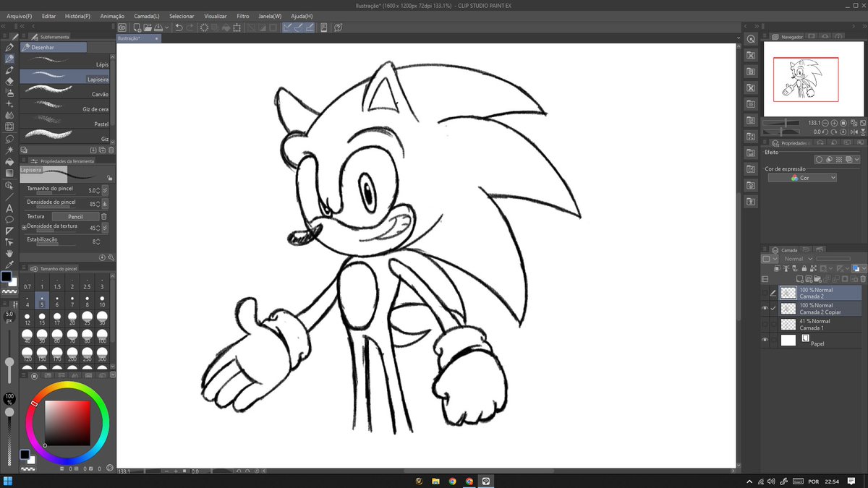Expand Densidade da textura plus expander
Image resolution: width=868 pixels, height=488 pixels.
click(x=24, y=227)
